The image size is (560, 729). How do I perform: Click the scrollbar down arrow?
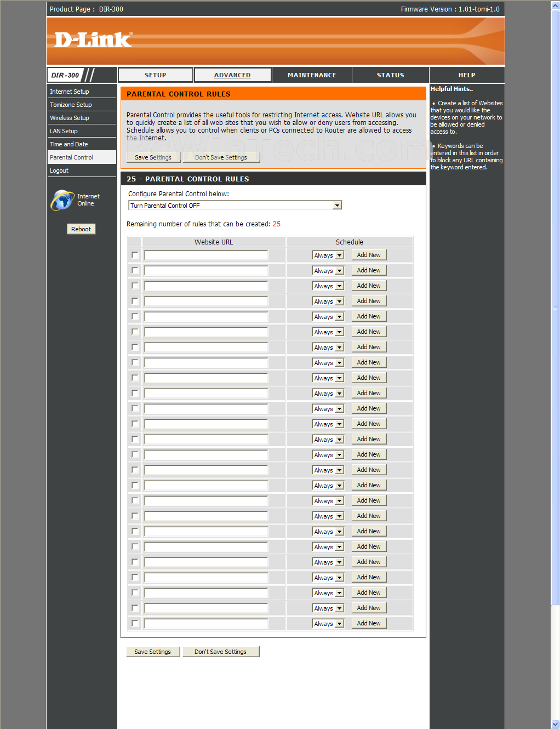pyautogui.click(x=555, y=724)
